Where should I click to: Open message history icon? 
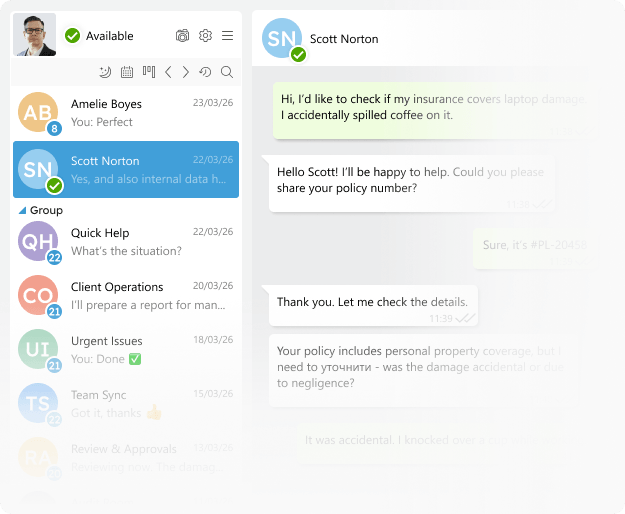click(x=205, y=72)
